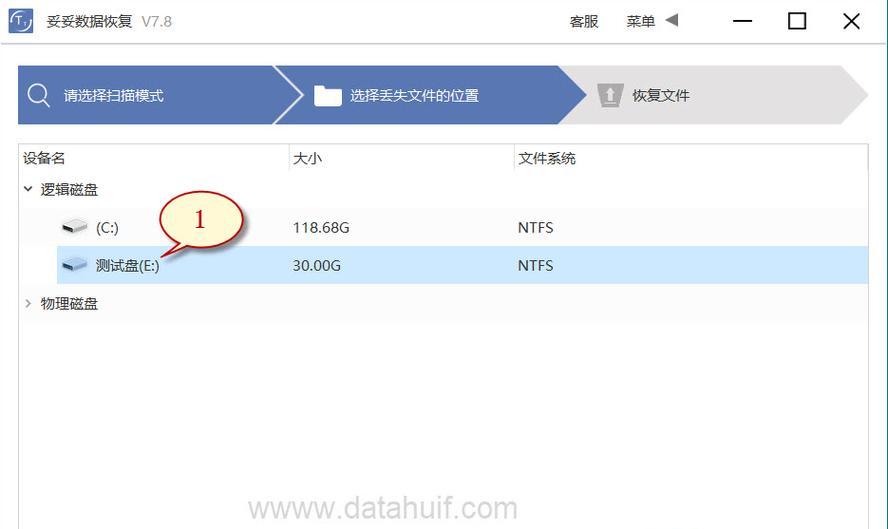
Task: Click the blue 测试盘(E:) drive icon
Action: [74, 264]
